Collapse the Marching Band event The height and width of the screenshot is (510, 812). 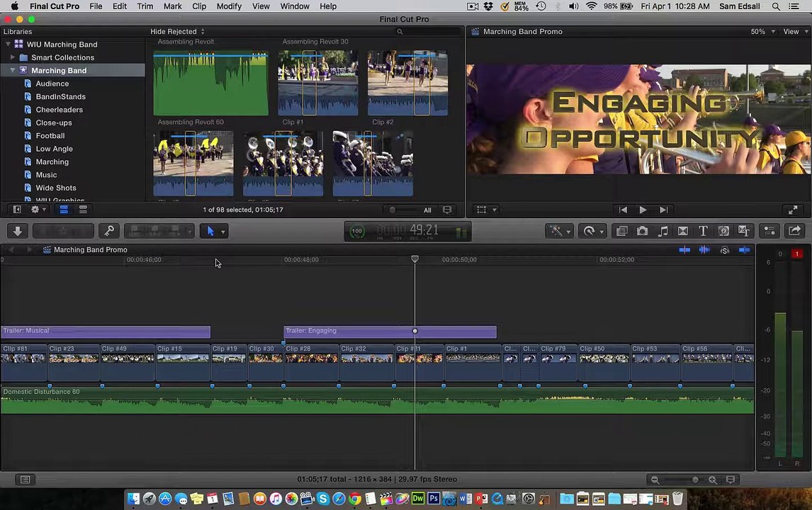coord(13,70)
